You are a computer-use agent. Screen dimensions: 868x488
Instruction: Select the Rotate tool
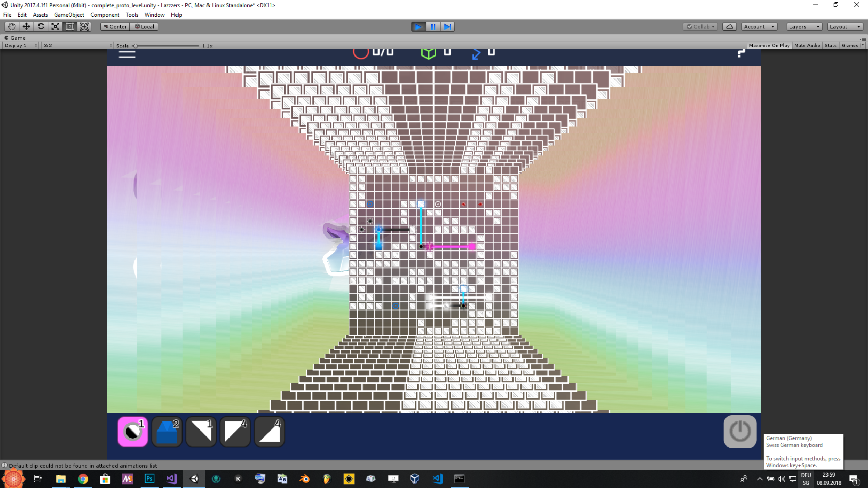41,27
